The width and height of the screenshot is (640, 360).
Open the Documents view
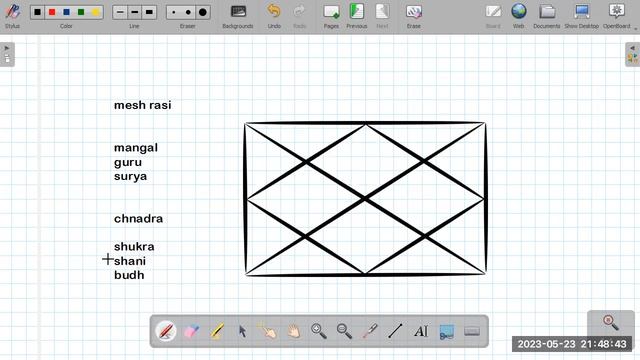[547, 16]
